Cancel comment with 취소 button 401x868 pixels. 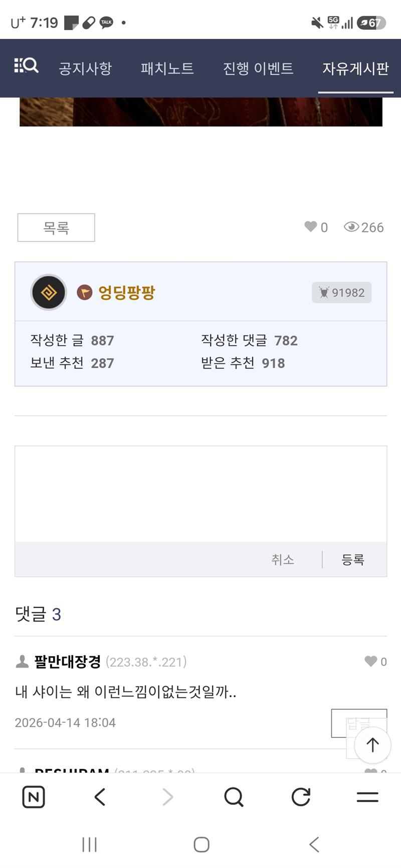tap(283, 559)
